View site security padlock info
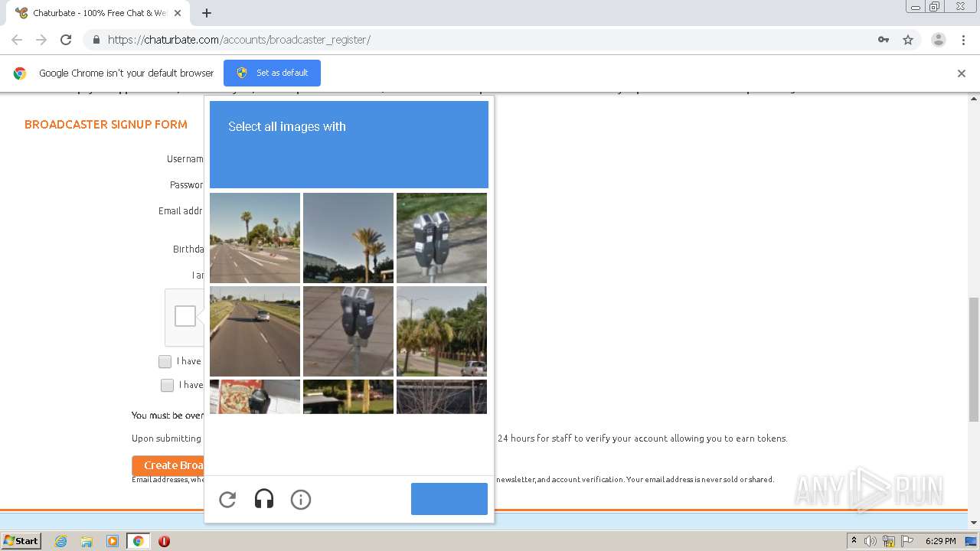This screenshot has height=551, width=980. pos(96,40)
